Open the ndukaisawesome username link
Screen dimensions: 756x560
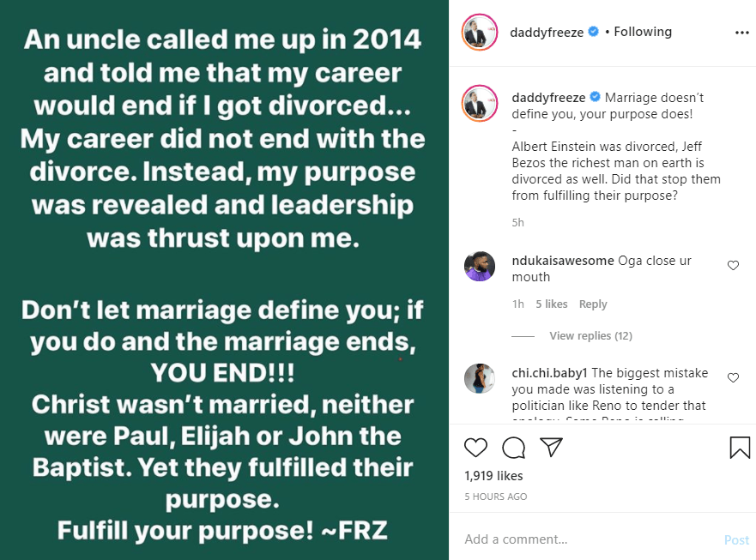click(x=563, y=261)
